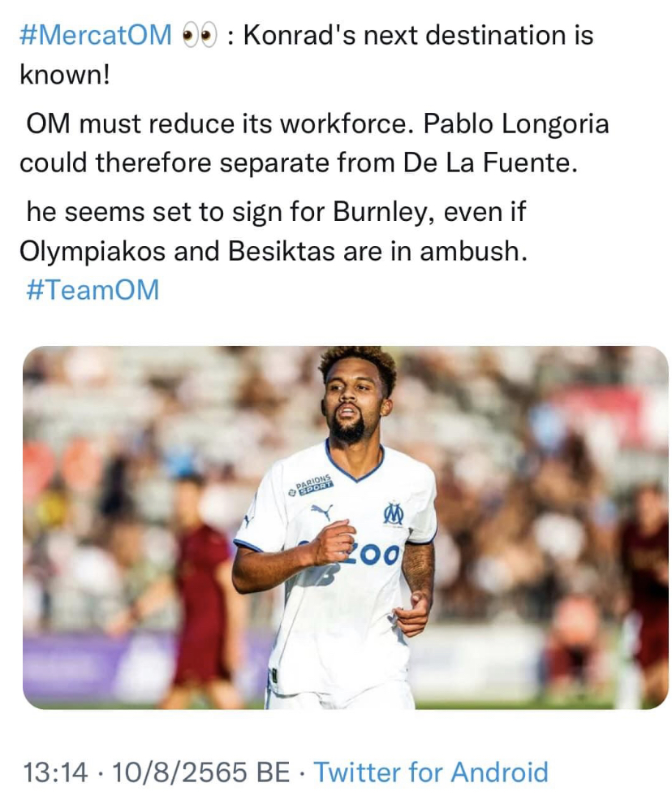
Task: Click the sentence about signing for Burnley
Action: [x=276, y=213]
